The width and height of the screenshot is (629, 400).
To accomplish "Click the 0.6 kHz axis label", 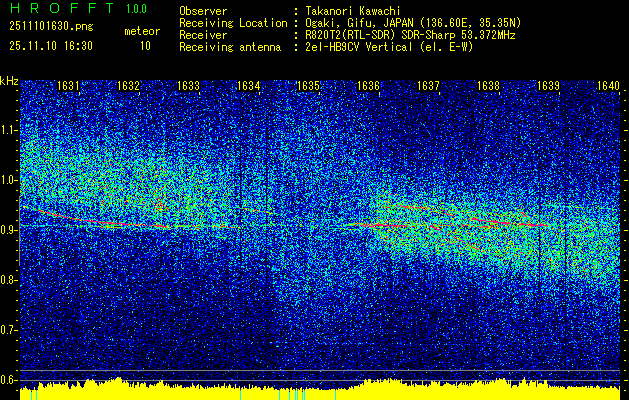I will click(9, 380).
